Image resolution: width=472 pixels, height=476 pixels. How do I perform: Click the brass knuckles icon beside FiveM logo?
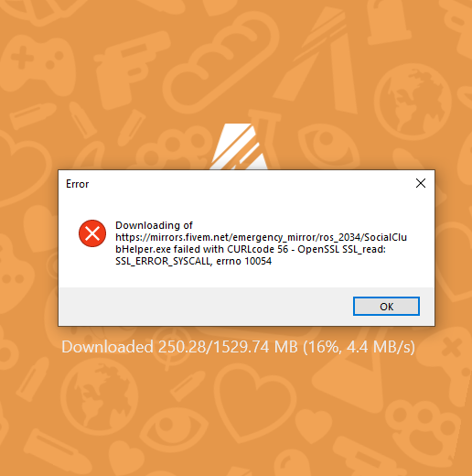coord(174,148)
